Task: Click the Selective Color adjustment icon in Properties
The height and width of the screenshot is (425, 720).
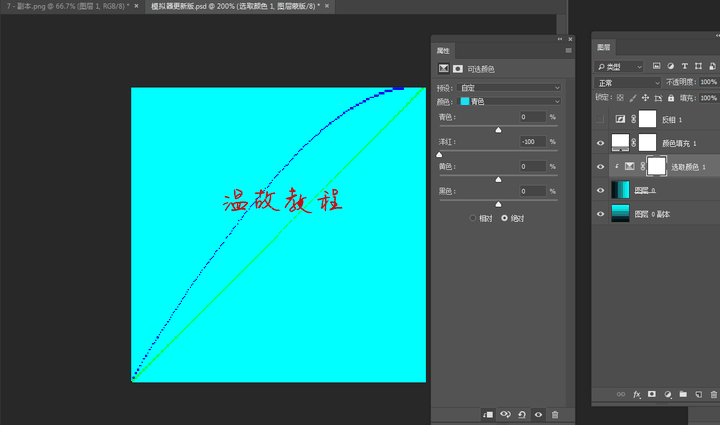Action: tap(443, 68)
